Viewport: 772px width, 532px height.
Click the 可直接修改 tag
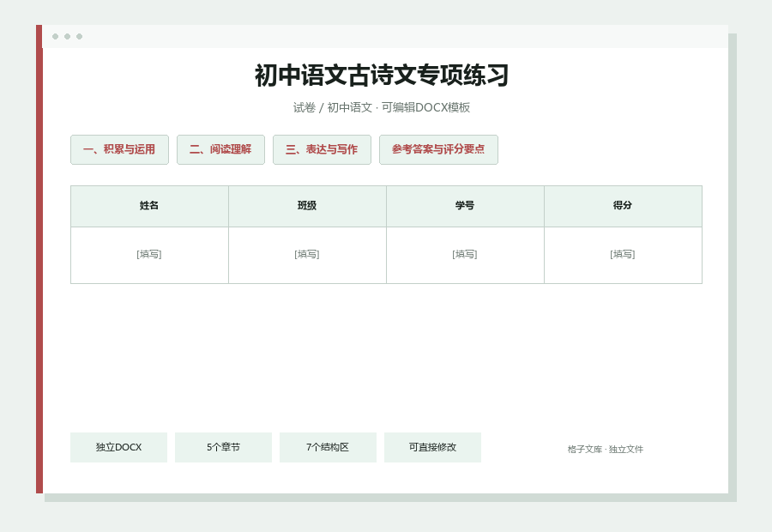433,447
